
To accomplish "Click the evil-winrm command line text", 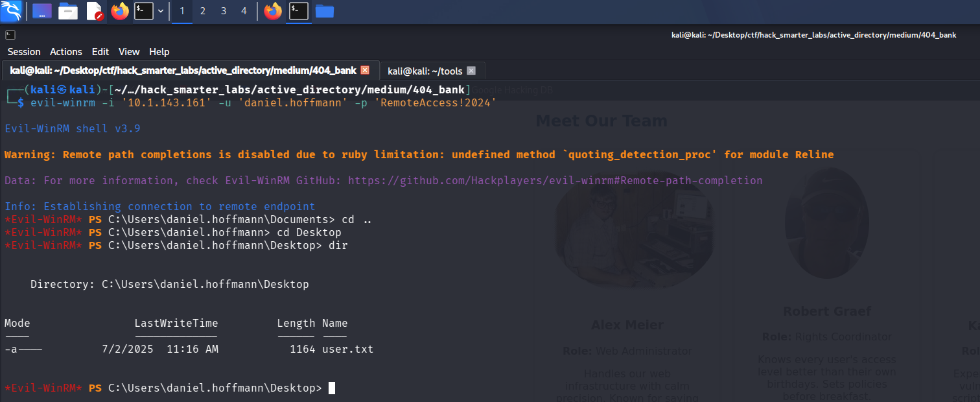I will tap(264, 102).
